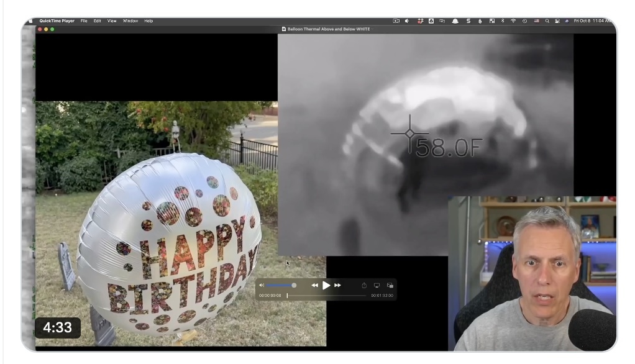Open Spotlight search from the menu bar
Screen dimensions: 635x364
547,20
